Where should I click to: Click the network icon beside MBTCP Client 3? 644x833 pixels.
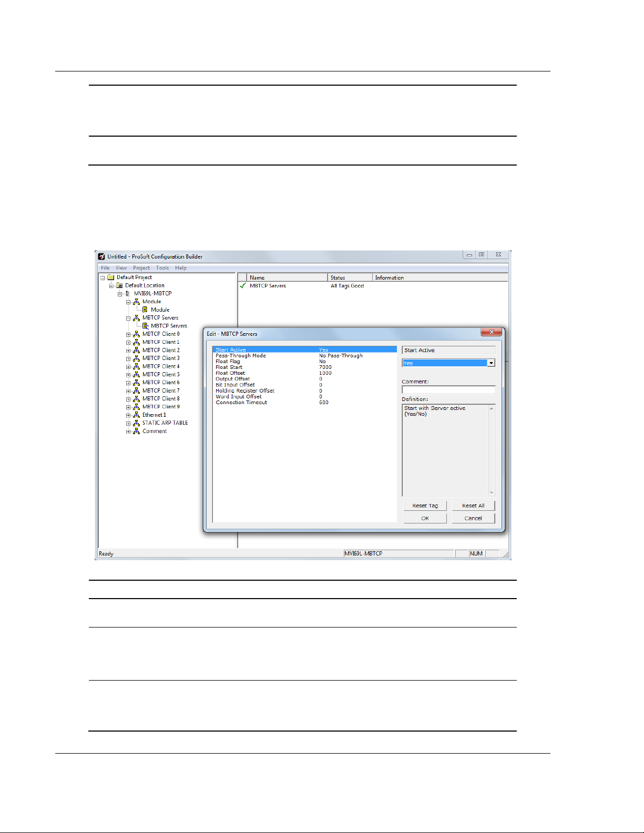[x=137, y=358]
